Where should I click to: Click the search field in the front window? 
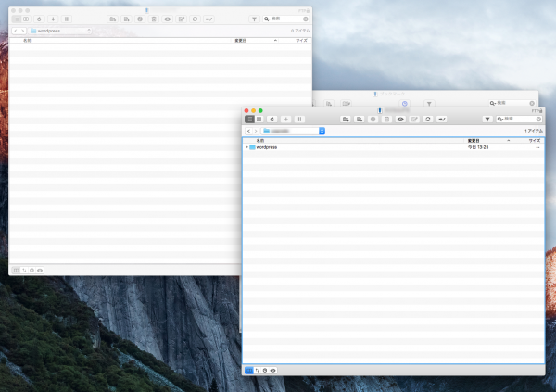519,120
